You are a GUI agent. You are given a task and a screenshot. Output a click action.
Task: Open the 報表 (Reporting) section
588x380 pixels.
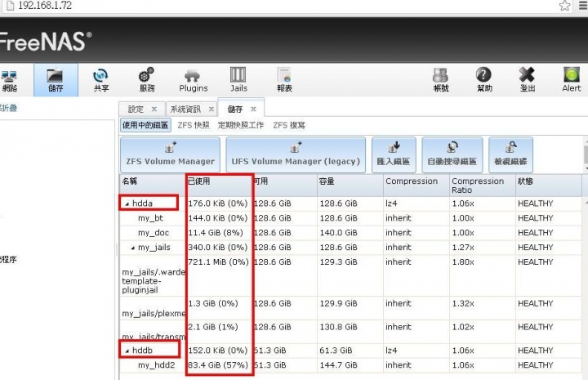(284, 80)
